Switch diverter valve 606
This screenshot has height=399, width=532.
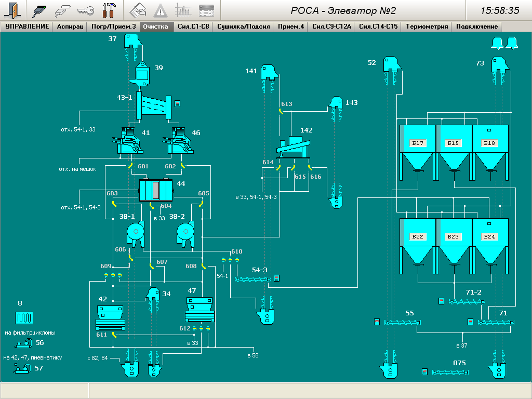[130, 258]
